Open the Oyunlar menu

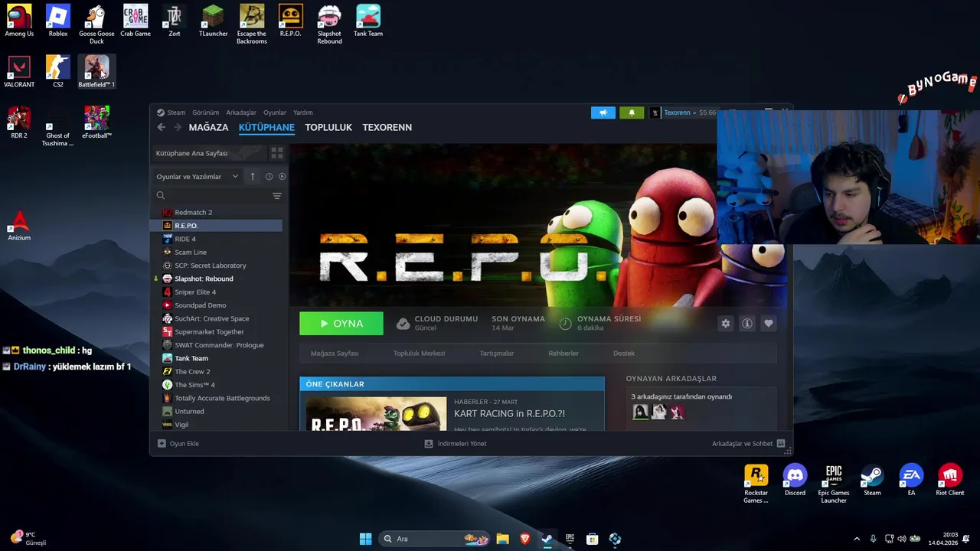click(275, 112)
